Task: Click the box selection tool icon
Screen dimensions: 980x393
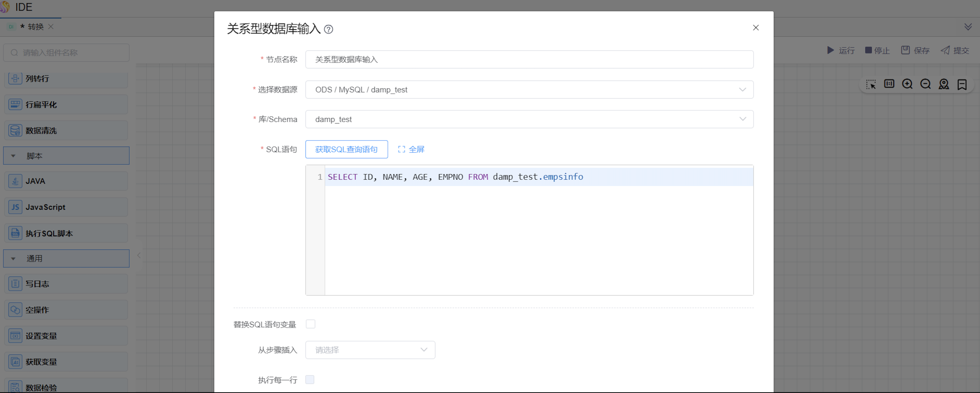Action: pyautogui.click(x=871, y=84)
